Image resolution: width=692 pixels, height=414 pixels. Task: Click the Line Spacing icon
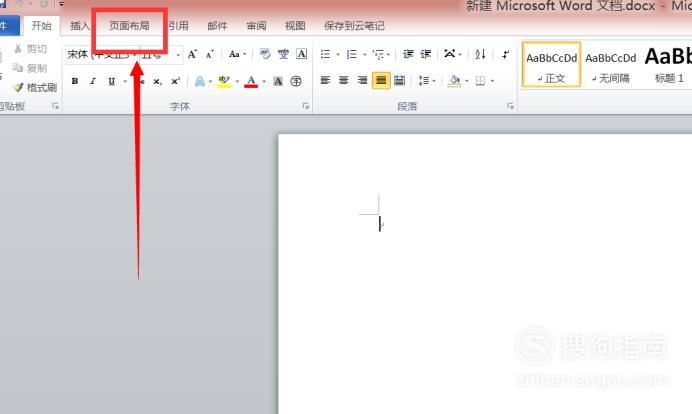424,81
